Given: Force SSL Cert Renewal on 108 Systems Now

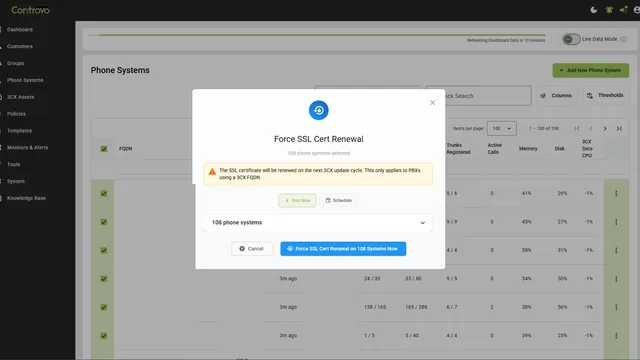Looking at the screenshot, I should click(x=343, y=249).
